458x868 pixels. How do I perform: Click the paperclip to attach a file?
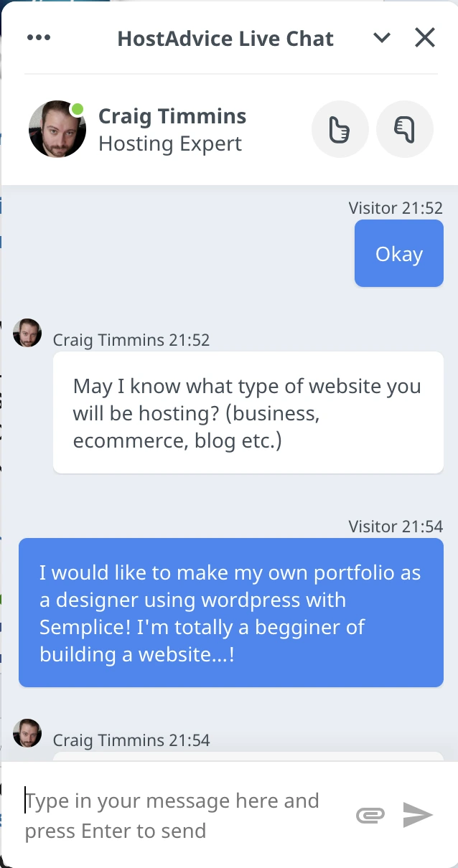pos(370,816)
